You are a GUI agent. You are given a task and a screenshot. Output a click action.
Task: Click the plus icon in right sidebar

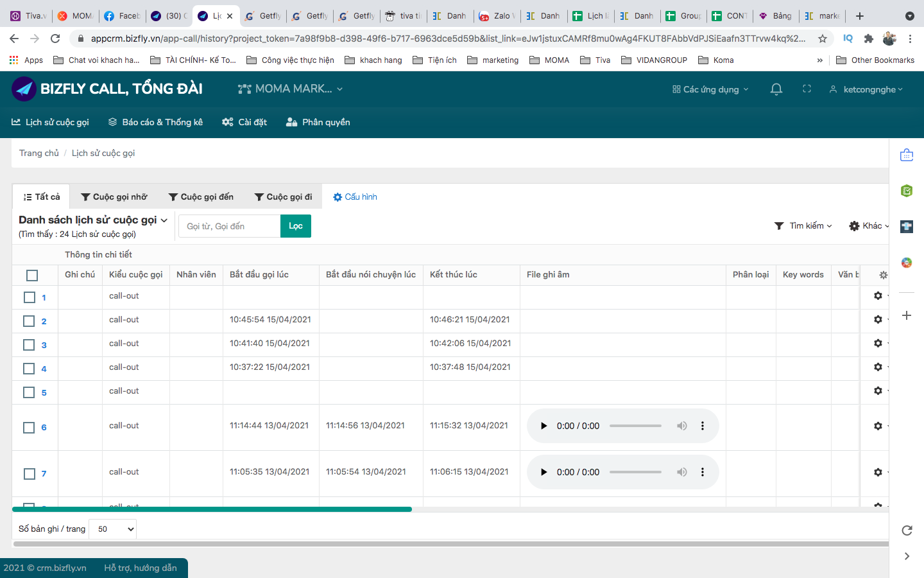(x=906, y=315)
